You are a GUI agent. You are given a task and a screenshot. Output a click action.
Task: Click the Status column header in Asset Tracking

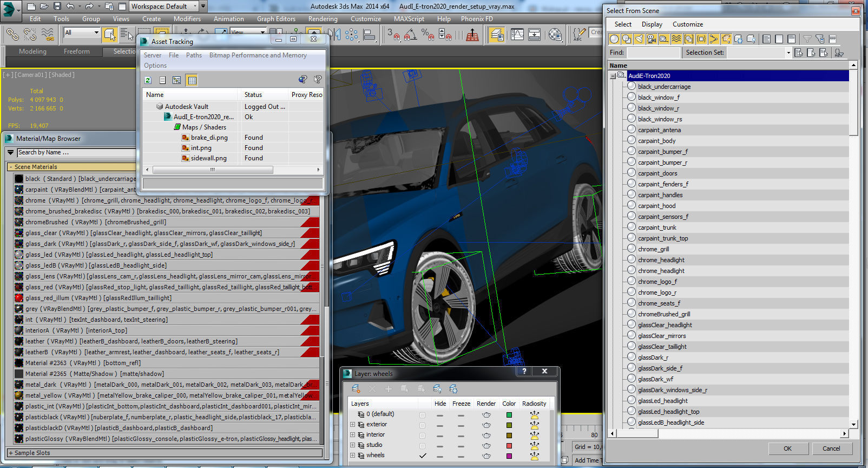(x=264, y=94)
